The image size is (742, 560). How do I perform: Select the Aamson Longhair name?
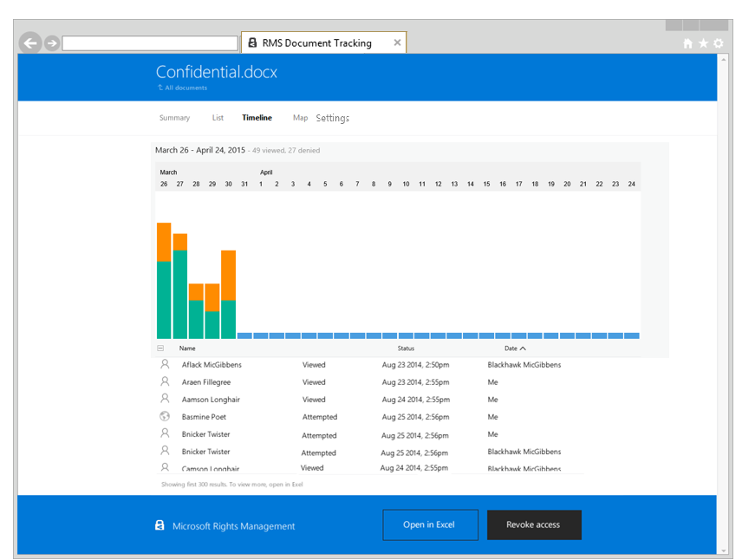click(211, 400)
